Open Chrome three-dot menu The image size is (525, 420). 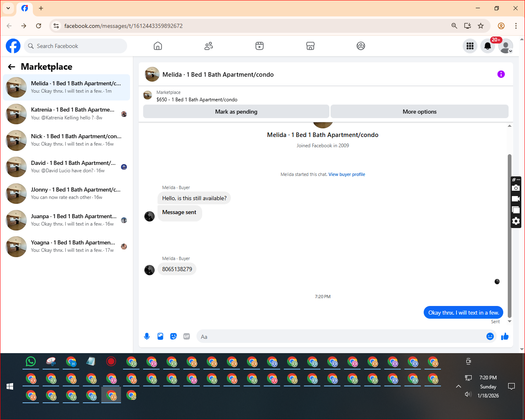[516, 26]
